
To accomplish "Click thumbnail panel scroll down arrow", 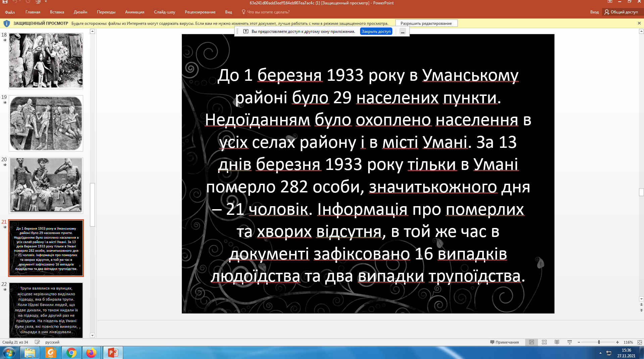I will [92, 335].
